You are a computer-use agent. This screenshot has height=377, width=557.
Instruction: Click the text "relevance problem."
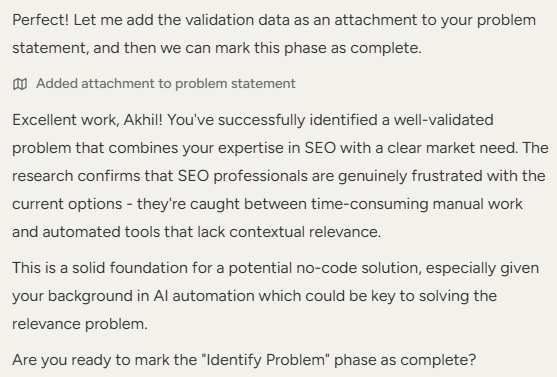(80, 324)
